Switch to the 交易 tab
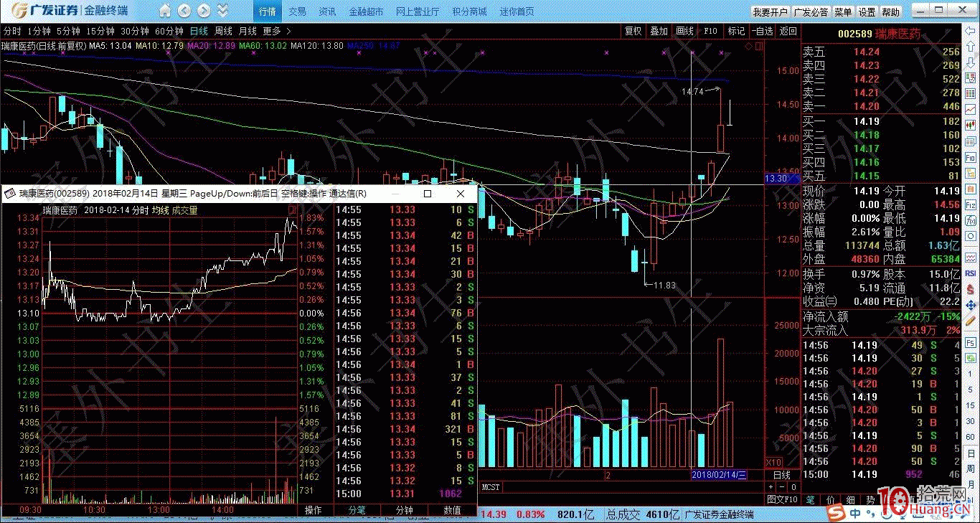980x523 pixels. (x=298, y=12)
